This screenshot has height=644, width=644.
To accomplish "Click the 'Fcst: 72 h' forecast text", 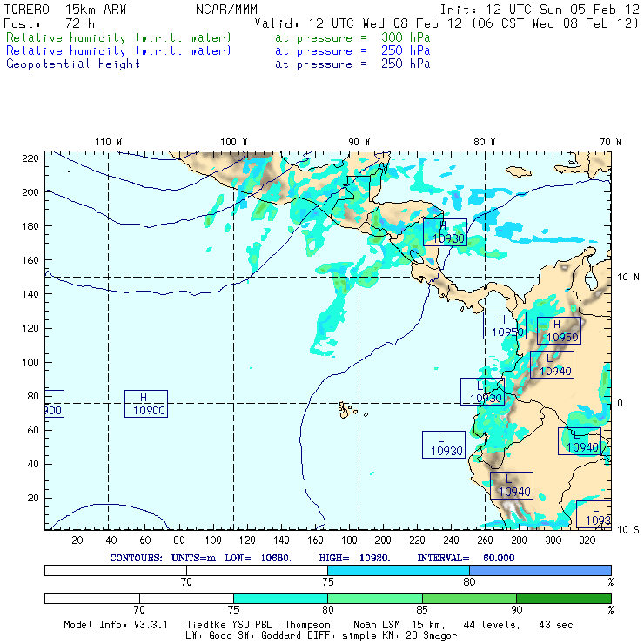I will 49,23.
